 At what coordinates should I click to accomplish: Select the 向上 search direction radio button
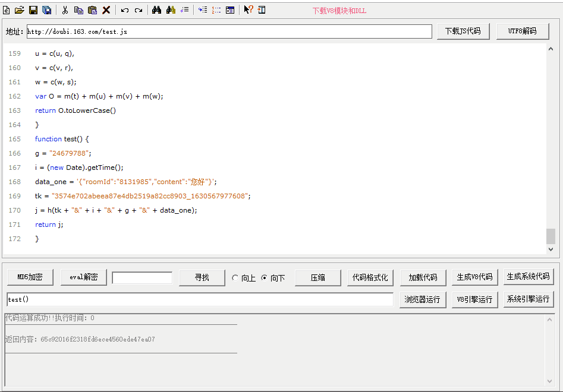235,278
